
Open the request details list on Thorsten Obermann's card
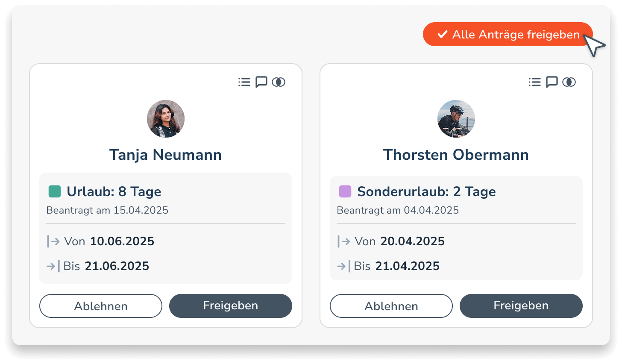click(534, 82)
